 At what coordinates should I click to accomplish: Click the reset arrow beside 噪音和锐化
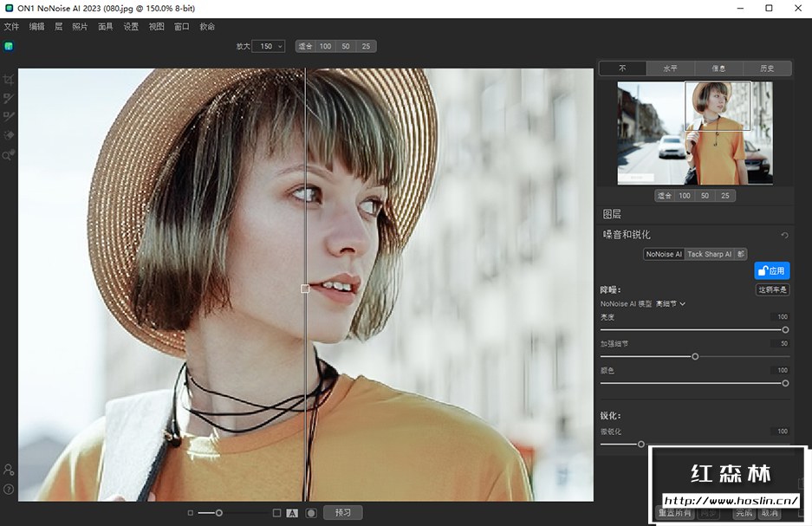(784, 235)
